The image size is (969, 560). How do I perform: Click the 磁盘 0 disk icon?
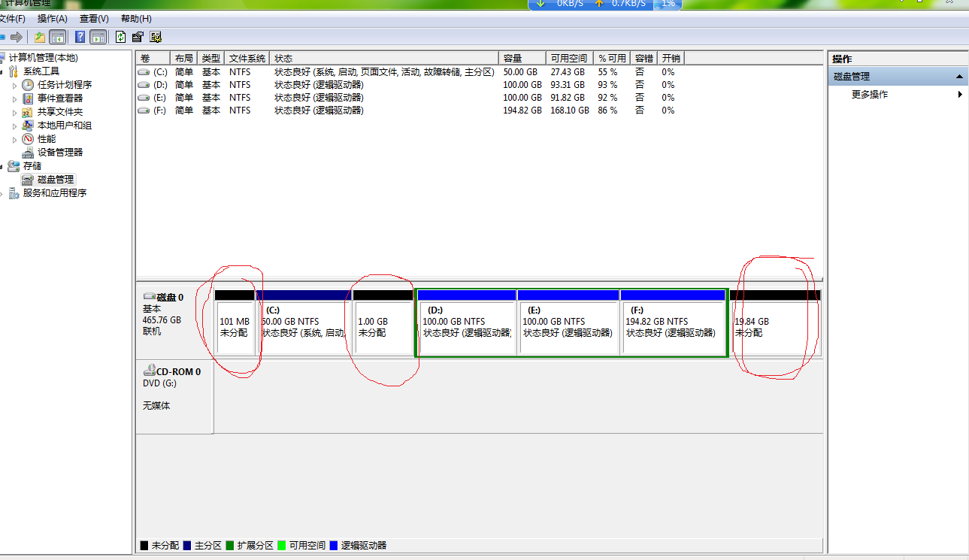(149, 297)
